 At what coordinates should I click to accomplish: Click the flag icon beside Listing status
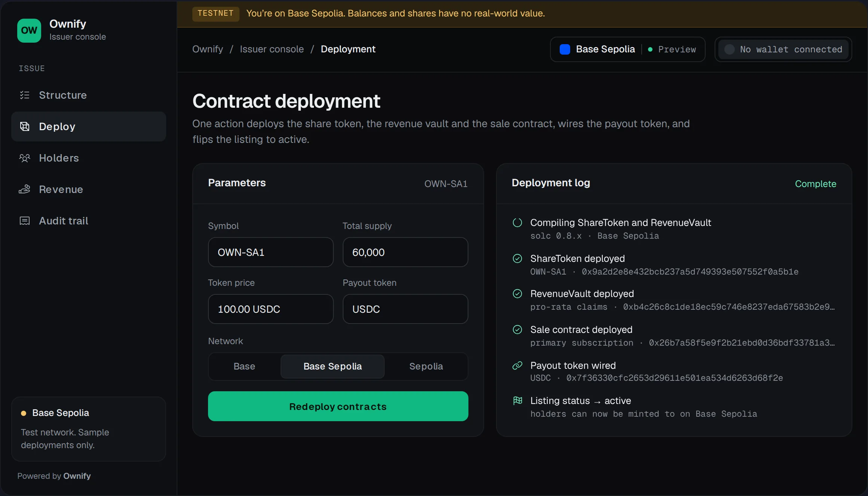click(x=517, y=401)
